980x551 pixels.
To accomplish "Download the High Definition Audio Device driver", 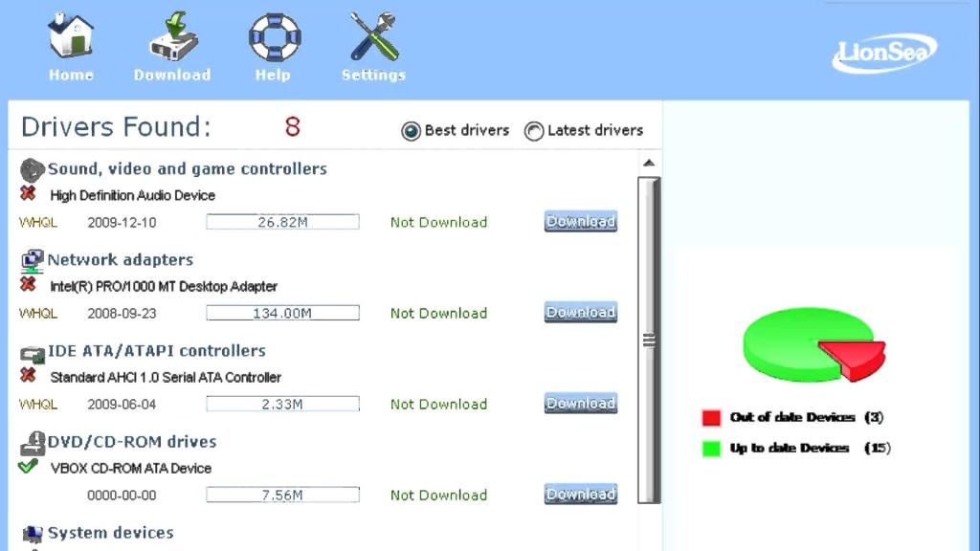I will pyautogui.click(x=580, y=222).
